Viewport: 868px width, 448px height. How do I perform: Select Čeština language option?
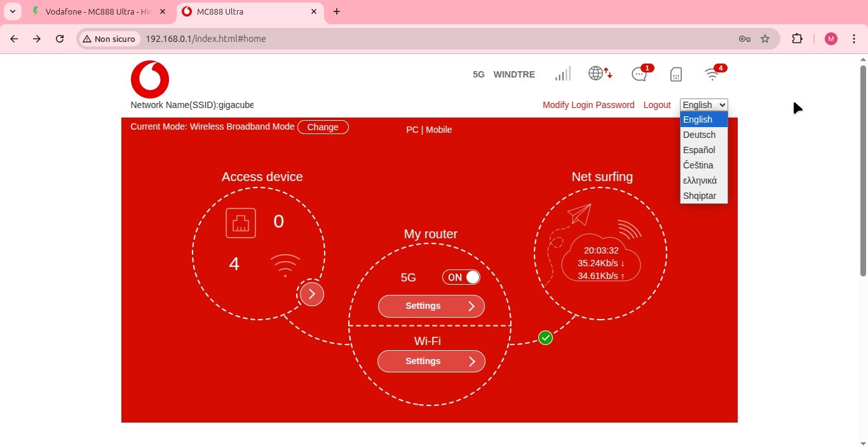tap(704, 165)
